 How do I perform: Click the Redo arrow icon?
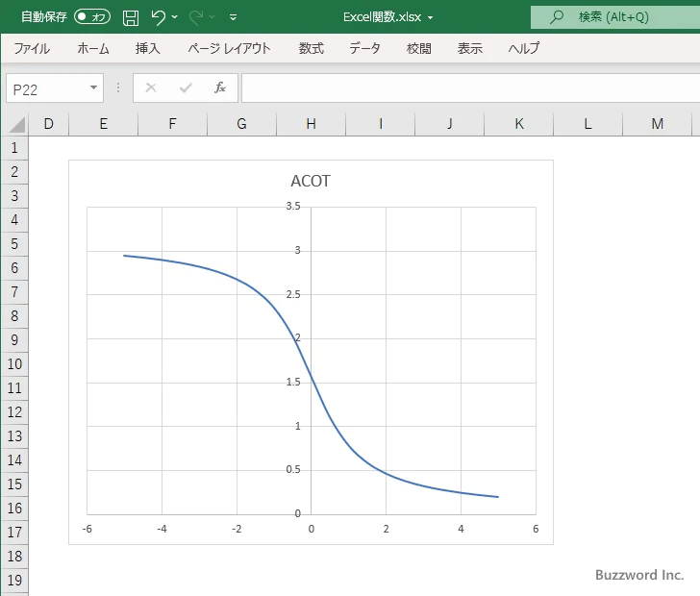pyautogui.click(x=196, y=17)
